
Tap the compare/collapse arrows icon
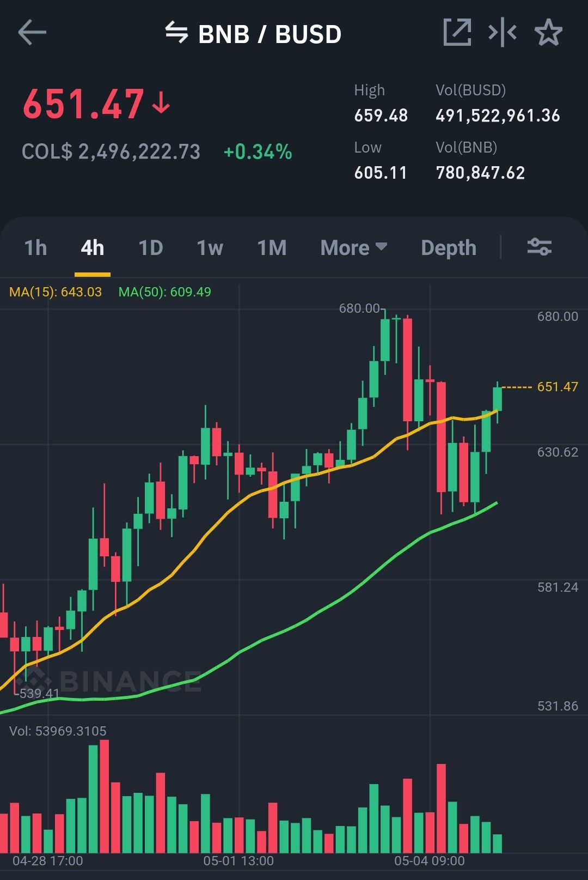pyautogui.click(x=503, y=33)
